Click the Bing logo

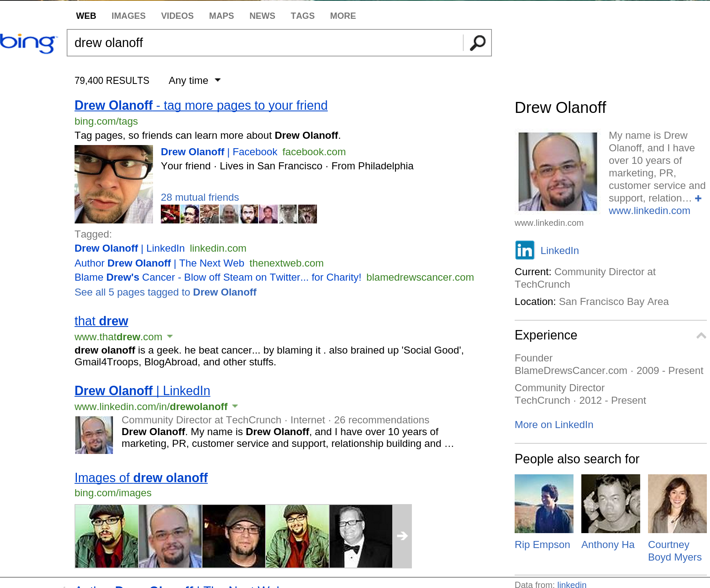click(x=29, y=43)
